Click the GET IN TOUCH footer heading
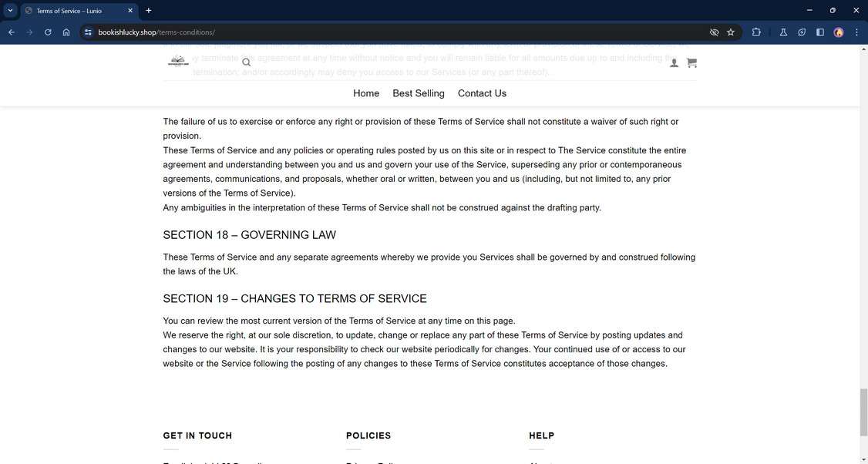868x464 pixels. coord(197,435)
